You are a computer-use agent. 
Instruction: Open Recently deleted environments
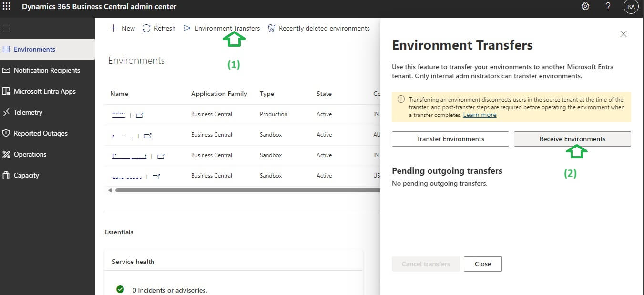[318, 28]
